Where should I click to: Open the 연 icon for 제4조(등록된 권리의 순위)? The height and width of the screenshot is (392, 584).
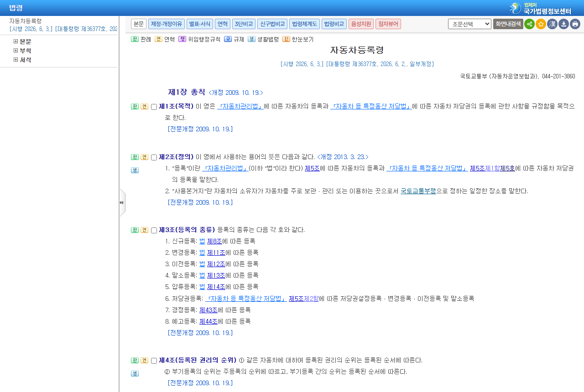tap(144, 361)
